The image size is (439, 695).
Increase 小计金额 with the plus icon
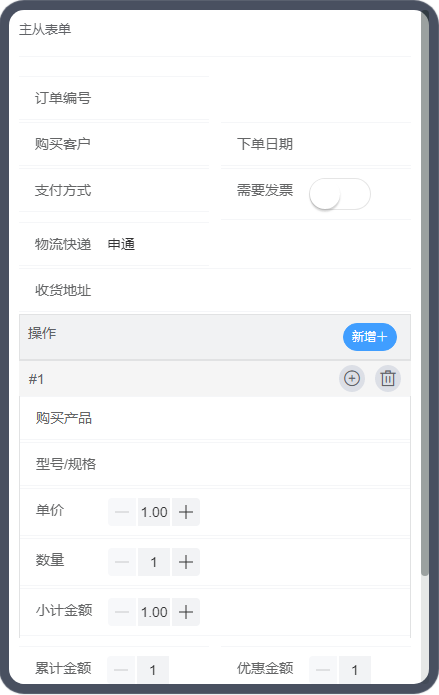186,612
